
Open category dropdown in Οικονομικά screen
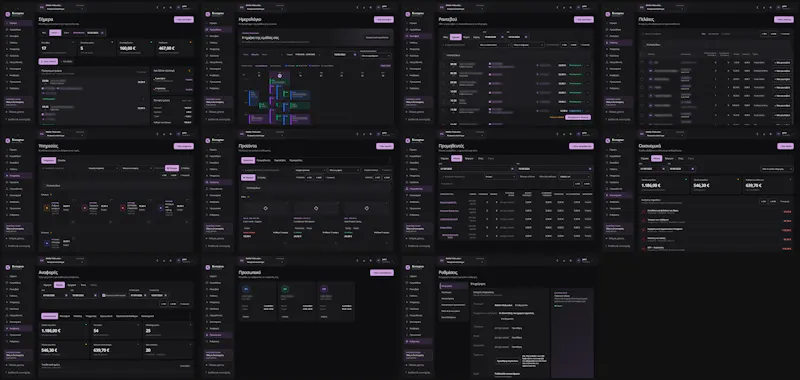pyautogui.click(x=777, y=169)
